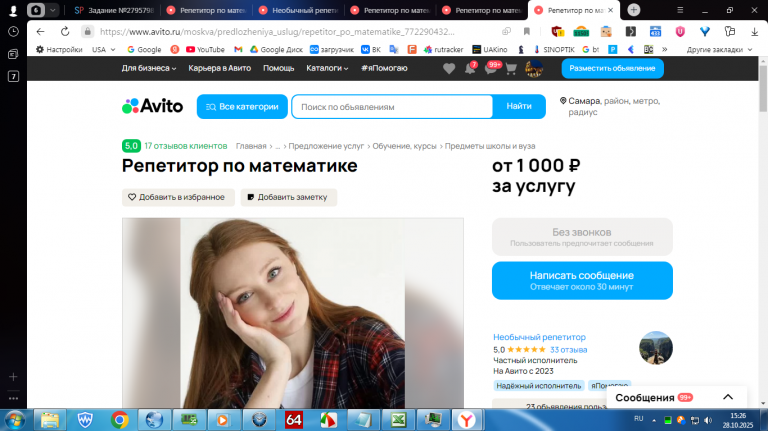Click the padlock icon in the address bar

tap(88, 31)
